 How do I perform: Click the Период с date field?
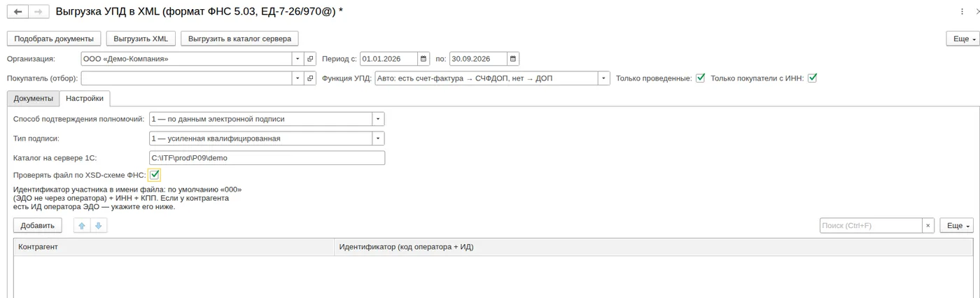click(x=388, y=59)
